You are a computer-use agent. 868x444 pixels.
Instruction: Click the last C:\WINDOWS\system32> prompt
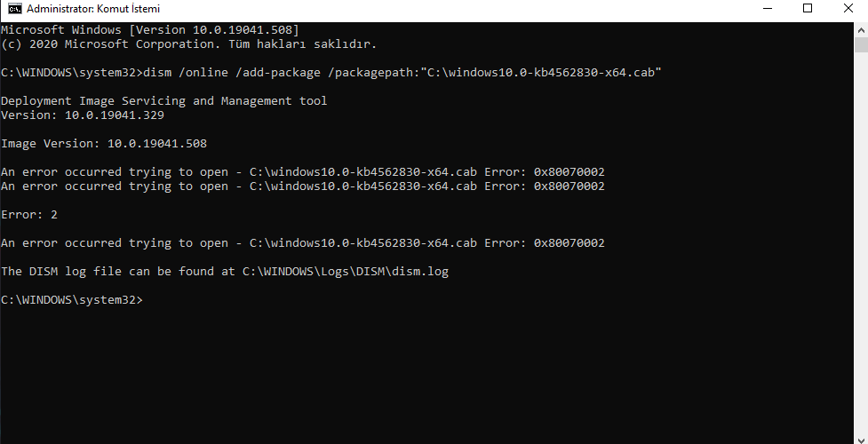(71, 300)
